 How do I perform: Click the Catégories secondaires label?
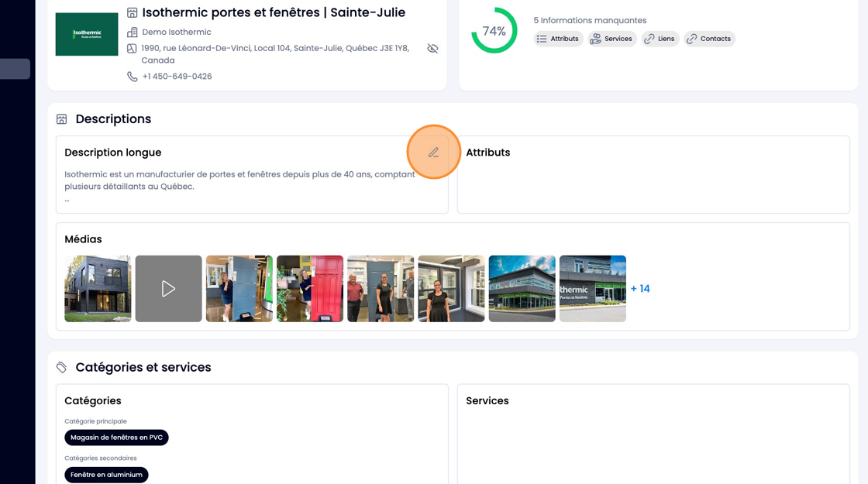[101, 458]
